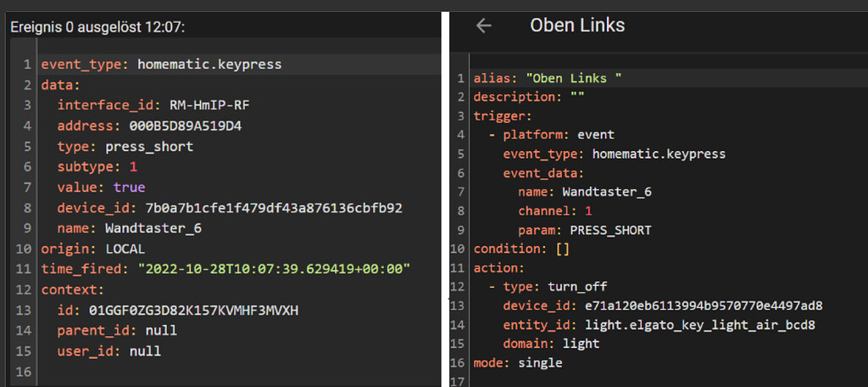The image size is (868, 387).
Task: Place cursor on the 'condition: []' line
Action: pyautogui.click(x=521, y=249)
